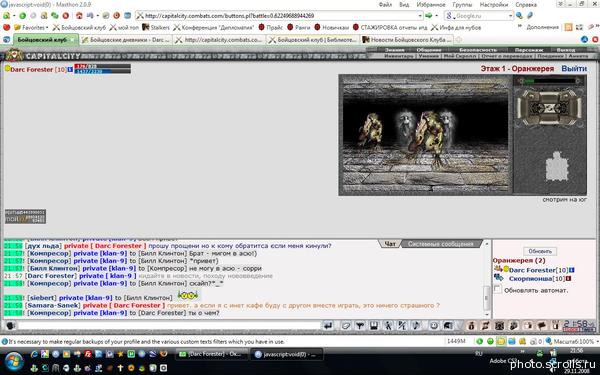The height and width of the screenshot is (375, 600).
Task: Toggle the 'Обновлять автомат.' checkbox
Action: coord(497,289)
